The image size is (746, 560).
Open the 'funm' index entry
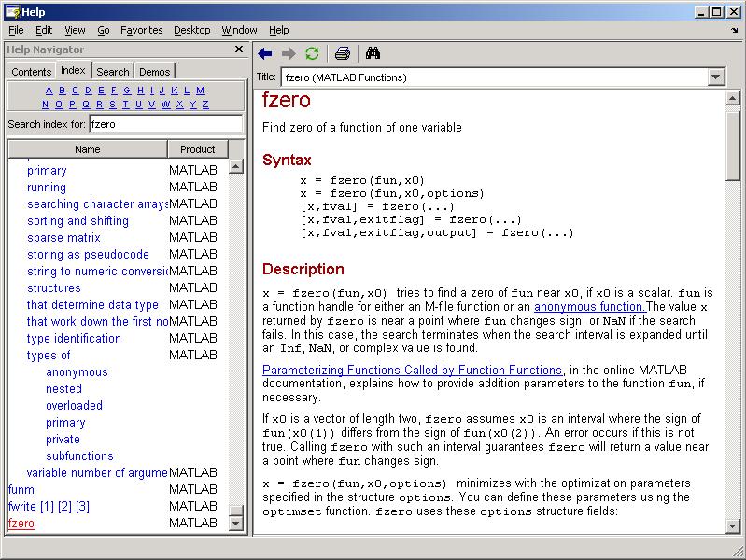click(x=21, y=490)
